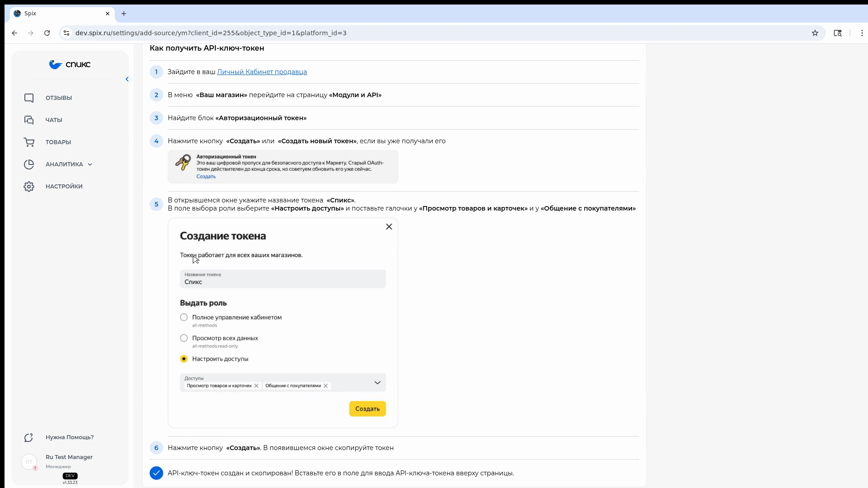Expand the Доступы dropdown arrow
This screenshot has height=488, width=868.
(377, 383)
